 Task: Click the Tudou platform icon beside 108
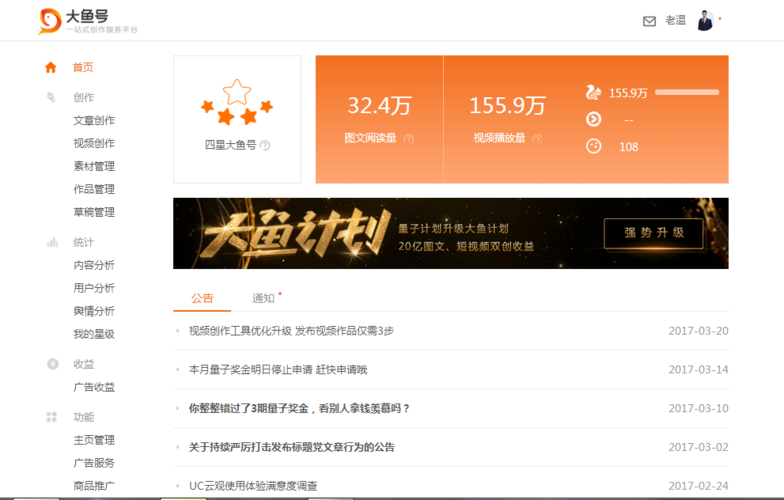pyautogui.click(x=594, y=146)
